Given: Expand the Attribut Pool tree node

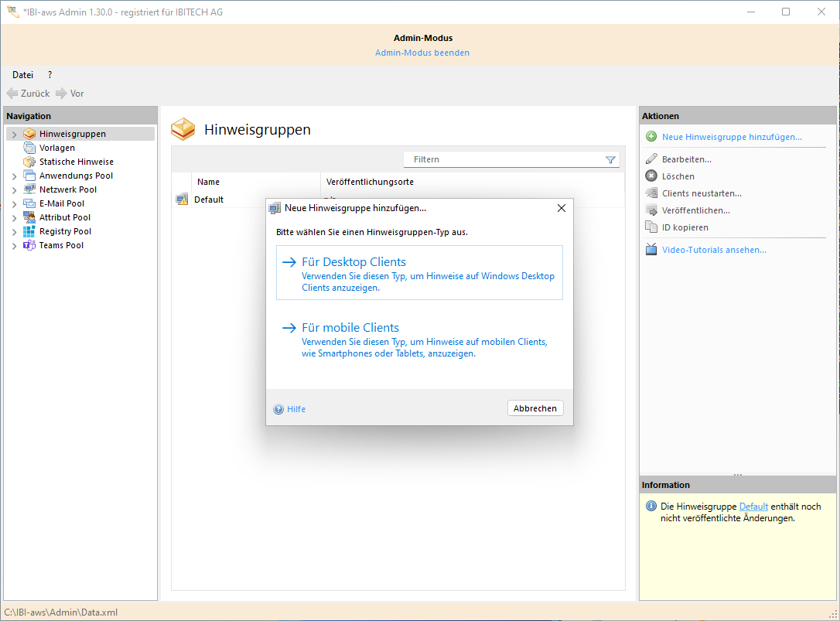Looking at the screenshot, I should tap(14, 218).
